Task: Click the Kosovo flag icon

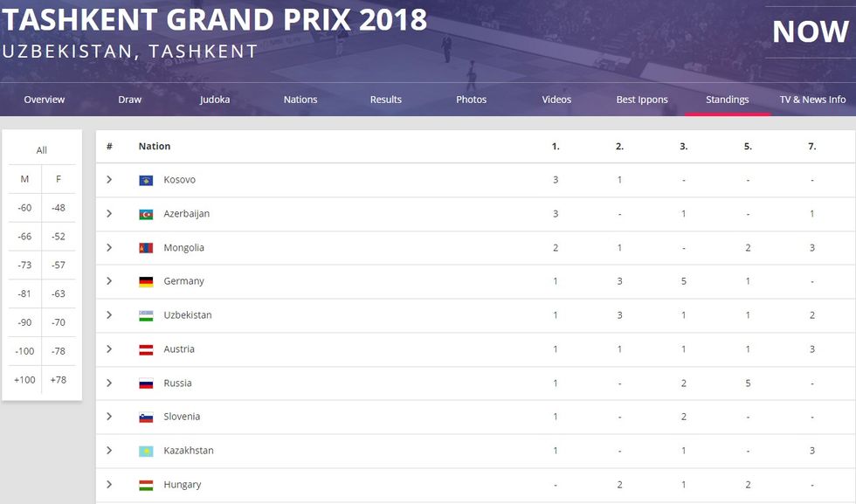Action: (x=146, y=180)
